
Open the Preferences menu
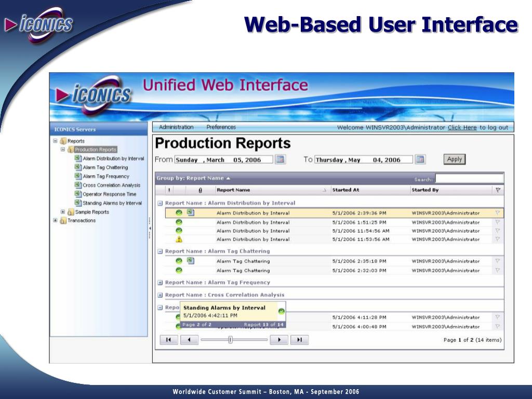tap(221, 127)
